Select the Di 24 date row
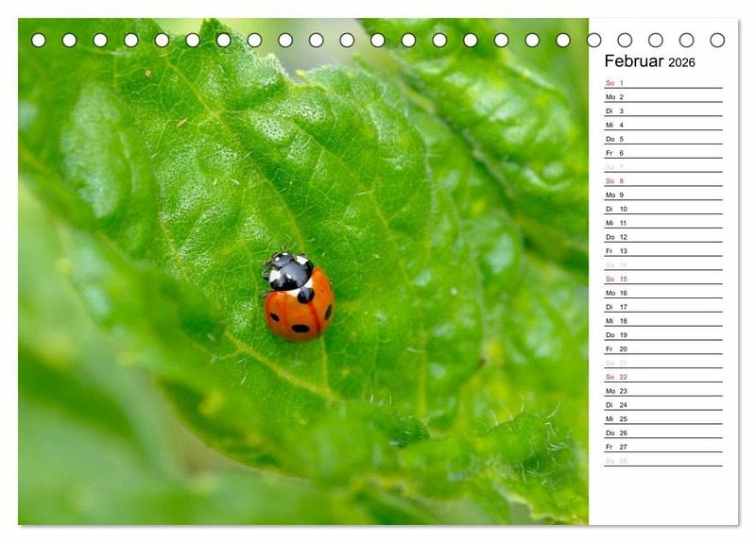This screenshot has width=756, height=543. [x=663, y=404]
